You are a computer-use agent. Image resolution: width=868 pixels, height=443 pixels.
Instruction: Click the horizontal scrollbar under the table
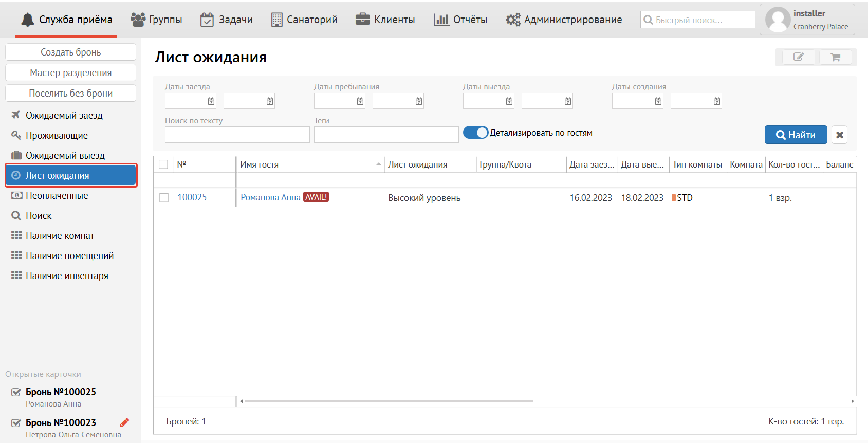pos(389,401)
